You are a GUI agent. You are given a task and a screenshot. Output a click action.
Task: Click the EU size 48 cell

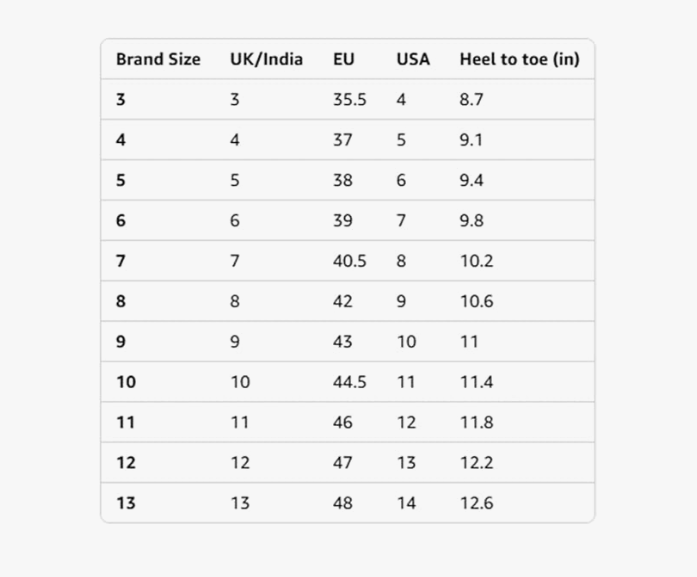(343, 503)
